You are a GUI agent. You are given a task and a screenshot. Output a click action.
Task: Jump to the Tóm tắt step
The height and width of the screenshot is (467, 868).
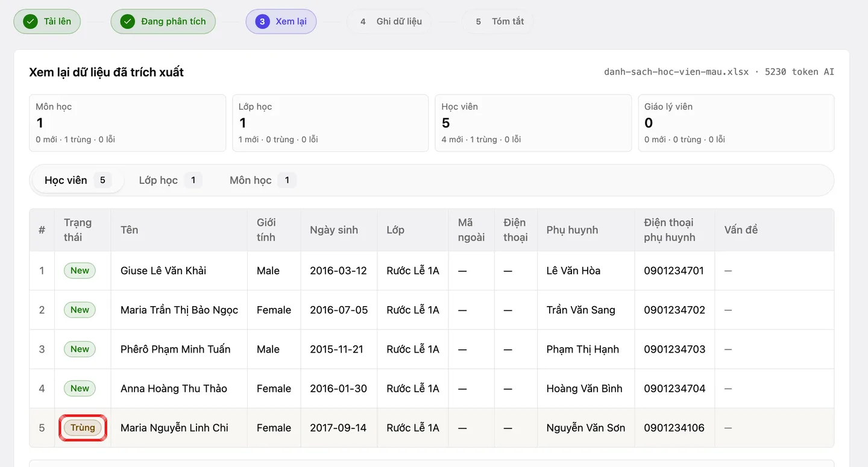[x=498, y=22]
